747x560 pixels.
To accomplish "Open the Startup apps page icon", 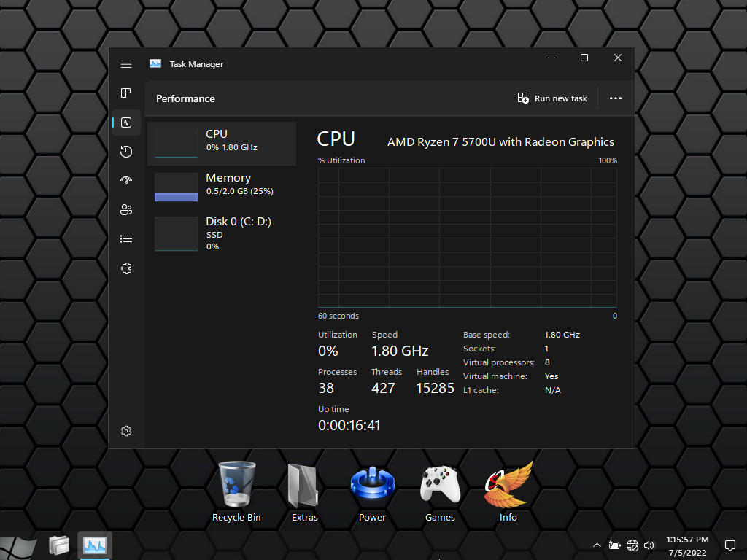I will click(125, 181).
